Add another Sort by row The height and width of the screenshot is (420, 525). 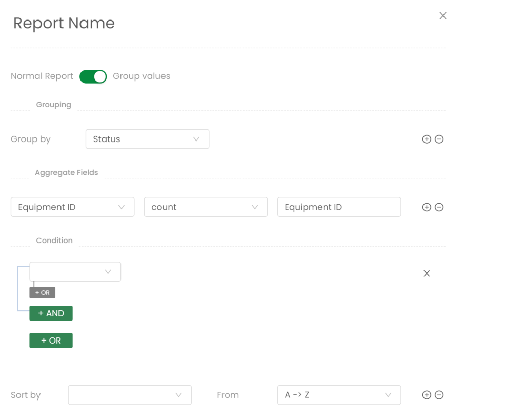point(427,395)
